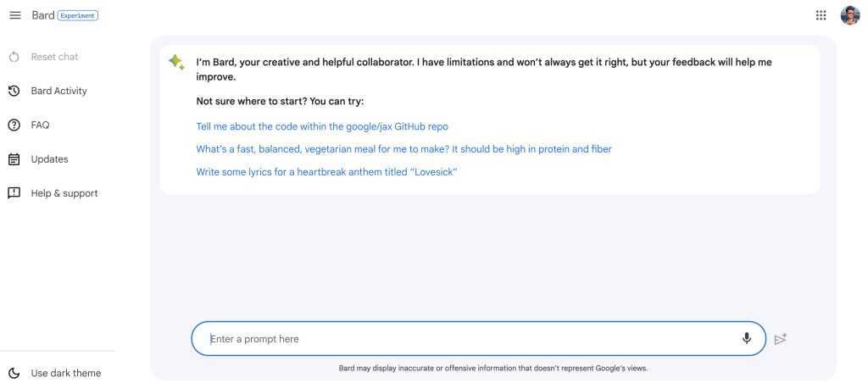
Task: Open the Updates sidebar item
Action: tap(50, 159)
